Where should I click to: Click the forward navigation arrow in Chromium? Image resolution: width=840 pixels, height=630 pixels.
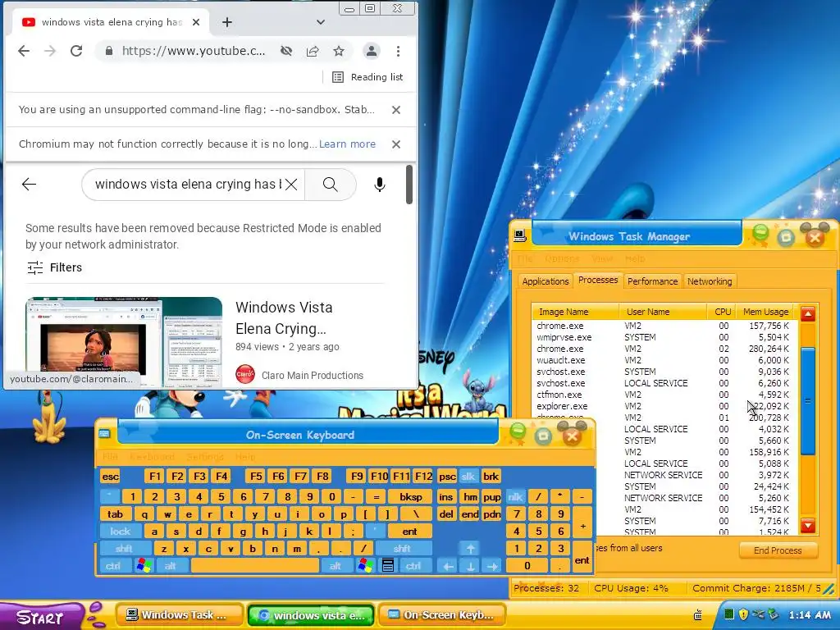(50, 51)
